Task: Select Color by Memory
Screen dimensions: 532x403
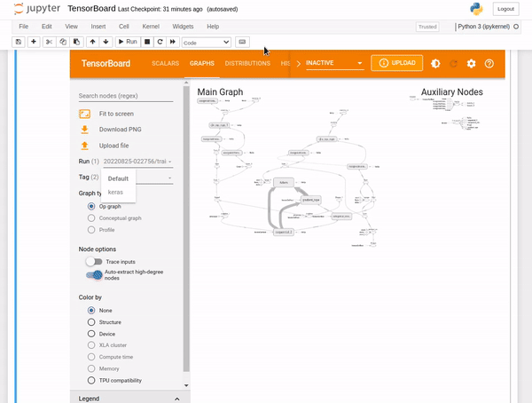Action: coord(91,368)
